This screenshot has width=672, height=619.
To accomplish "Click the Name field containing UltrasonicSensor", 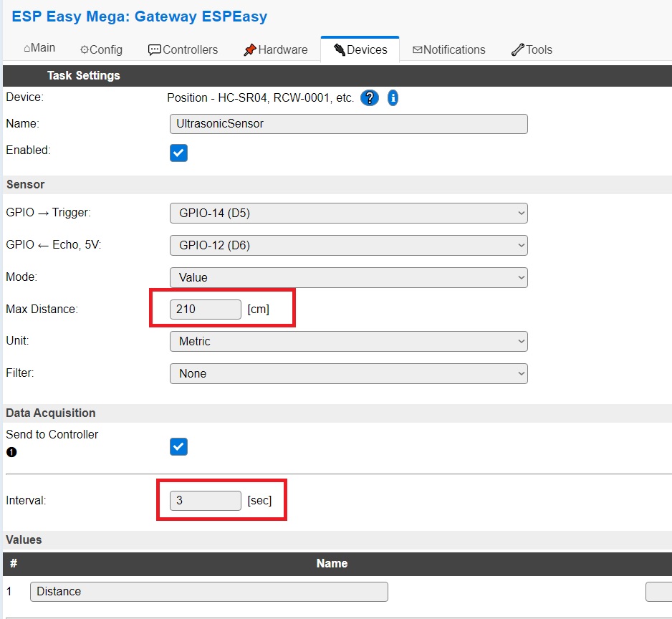I will (x=348, y=124).
